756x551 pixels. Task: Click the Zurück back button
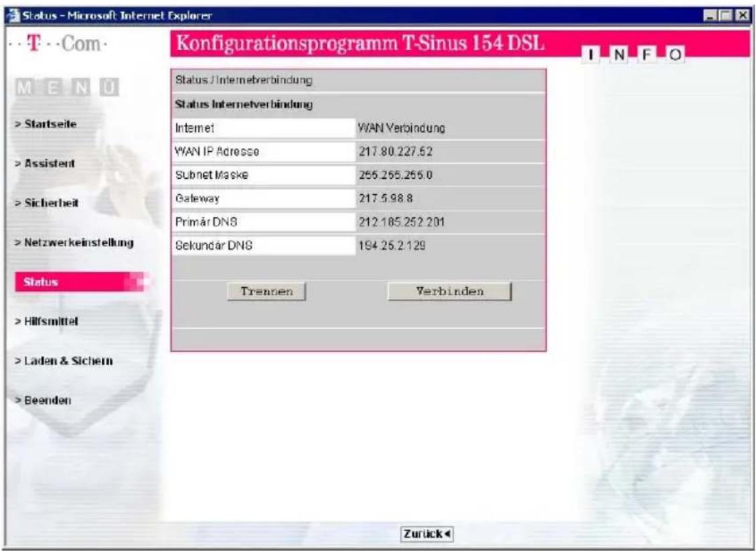tap(427, 534)
